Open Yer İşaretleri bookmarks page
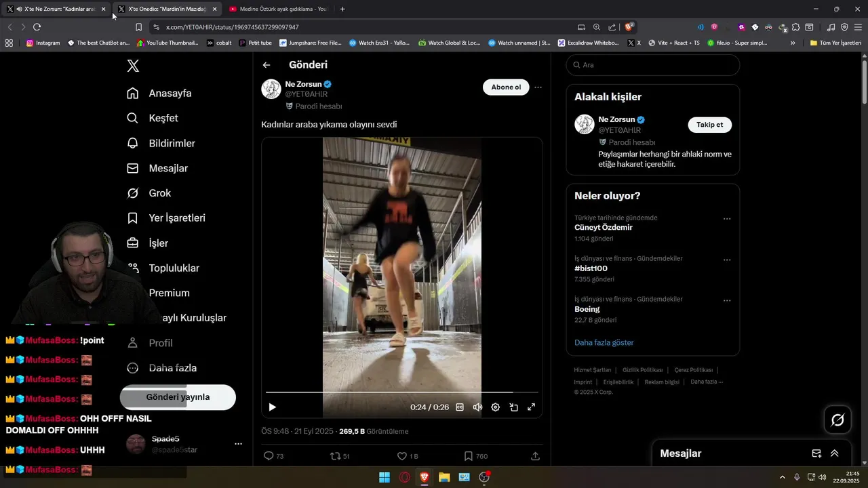This screenshot has width=868, height=488. (166, 218)
